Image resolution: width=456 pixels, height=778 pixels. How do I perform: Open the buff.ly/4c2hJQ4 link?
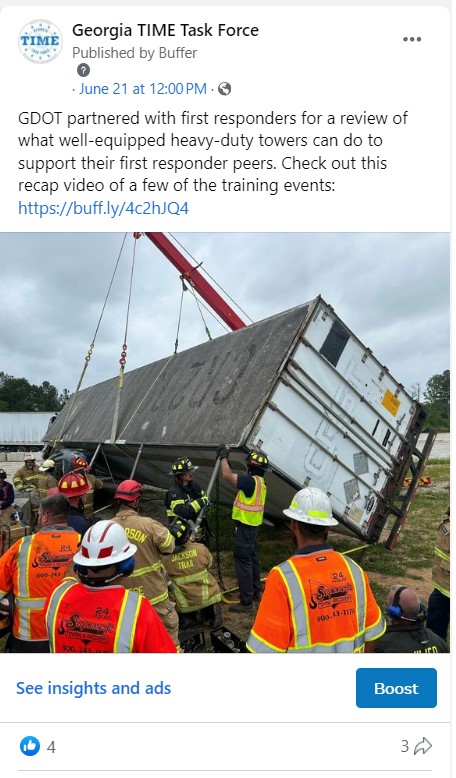[x=103, y=207]
